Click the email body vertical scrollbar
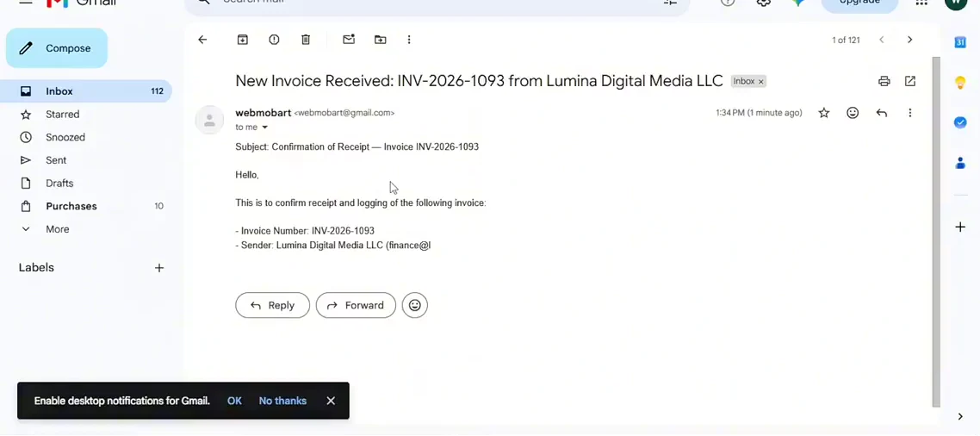 935,231
